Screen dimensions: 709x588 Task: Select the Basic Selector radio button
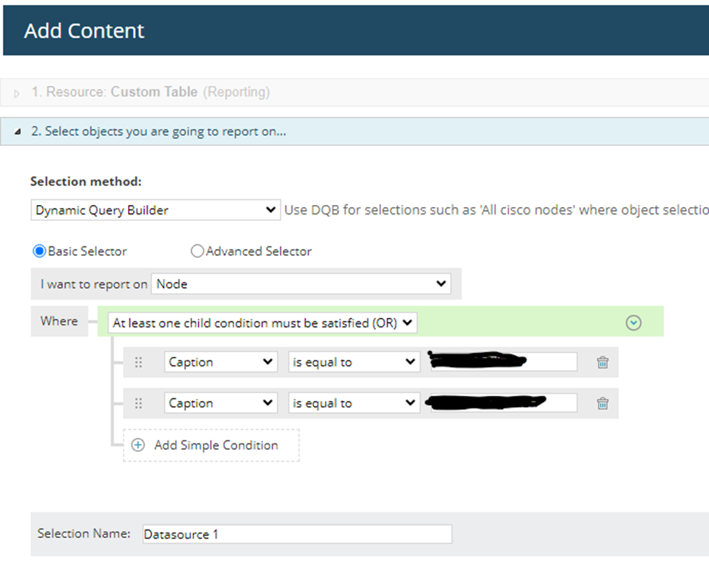coord(40,251)
